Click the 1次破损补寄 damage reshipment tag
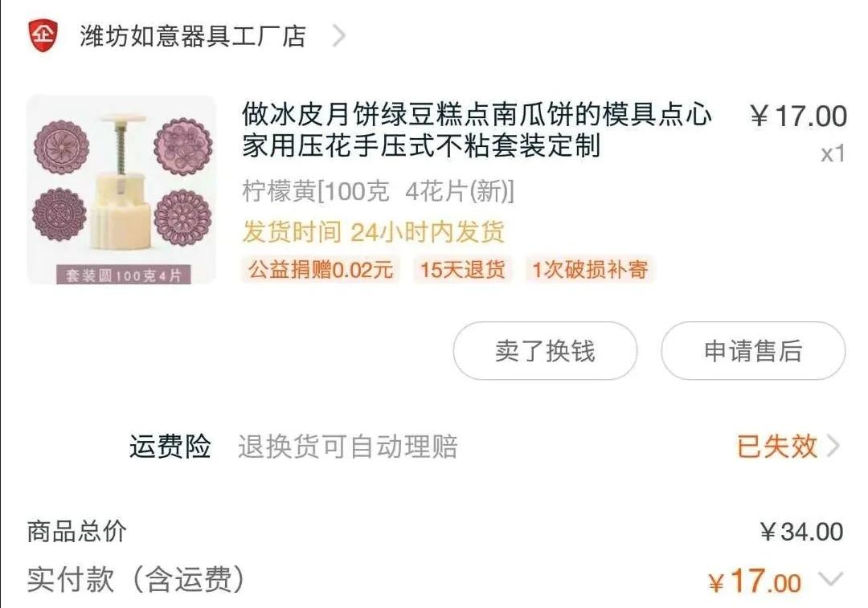The image size is (868, 608). click(x=589, y=270)
